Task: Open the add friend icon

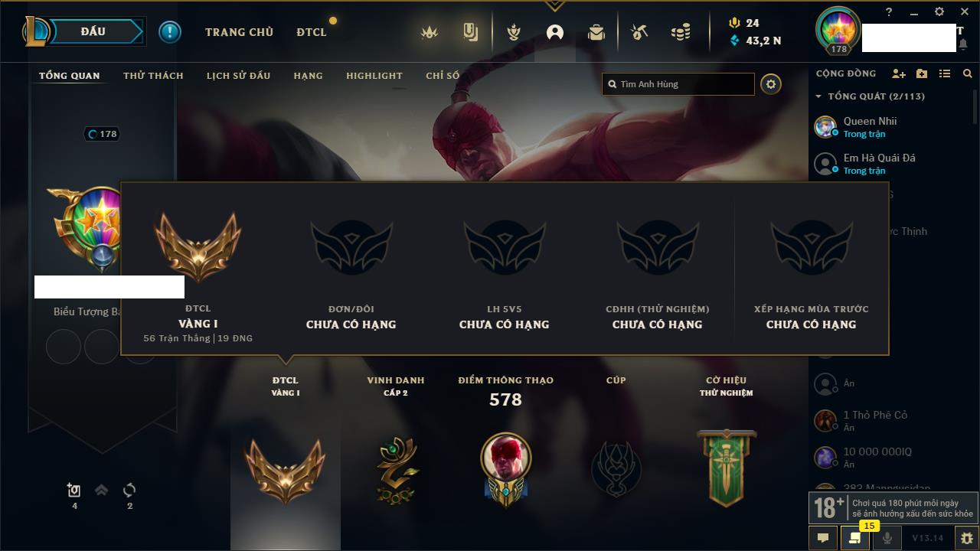Action: pyautogui.click(x=899, y=74)
